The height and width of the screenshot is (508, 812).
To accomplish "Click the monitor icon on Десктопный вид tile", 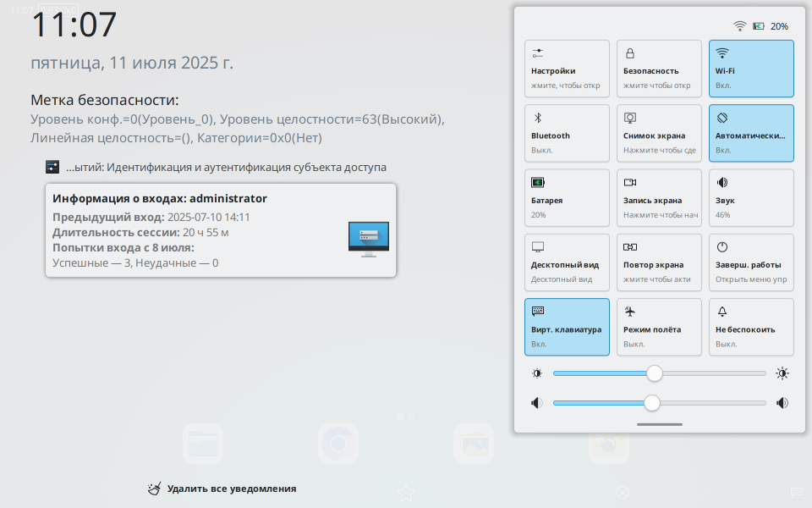I will pyautogui.click(x=538, y=246).
